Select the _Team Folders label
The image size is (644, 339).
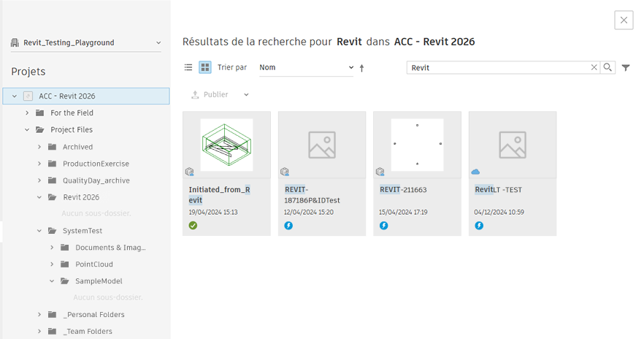point(88,331)
